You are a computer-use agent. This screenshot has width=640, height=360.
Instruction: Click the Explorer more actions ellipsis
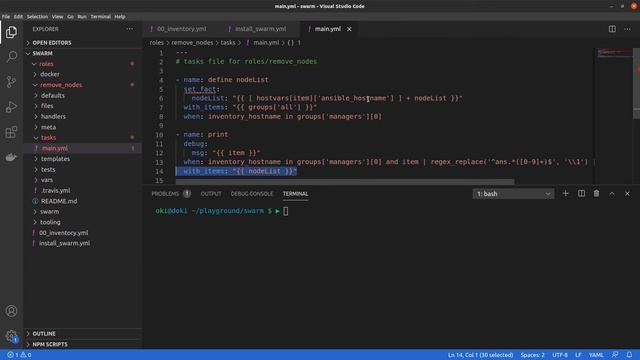[x=130, y=29]
